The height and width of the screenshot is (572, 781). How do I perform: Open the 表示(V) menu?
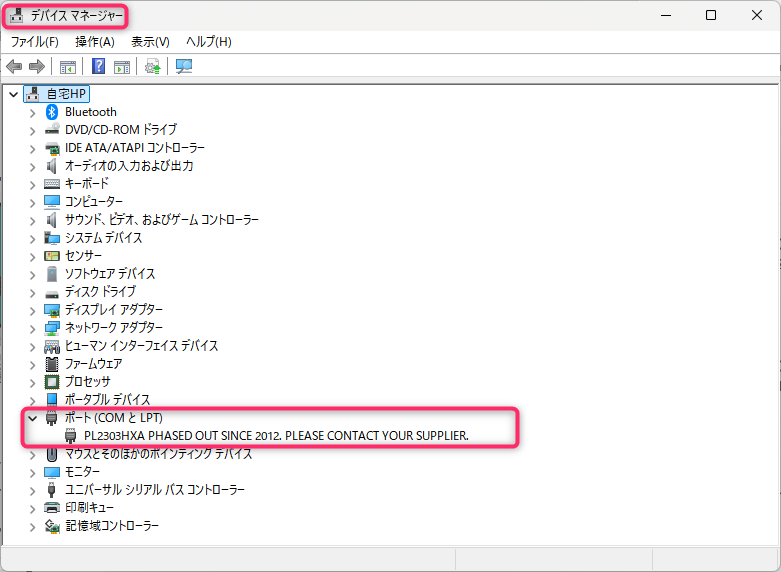tap(150, 42)
